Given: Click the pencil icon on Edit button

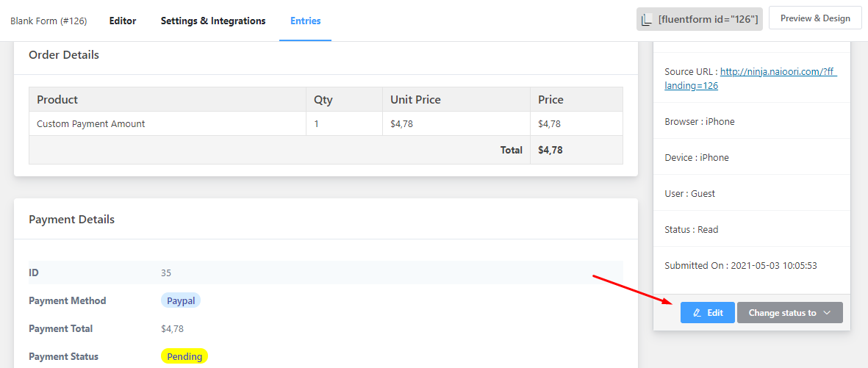Looking at the screenshot, I should [697, 313].
